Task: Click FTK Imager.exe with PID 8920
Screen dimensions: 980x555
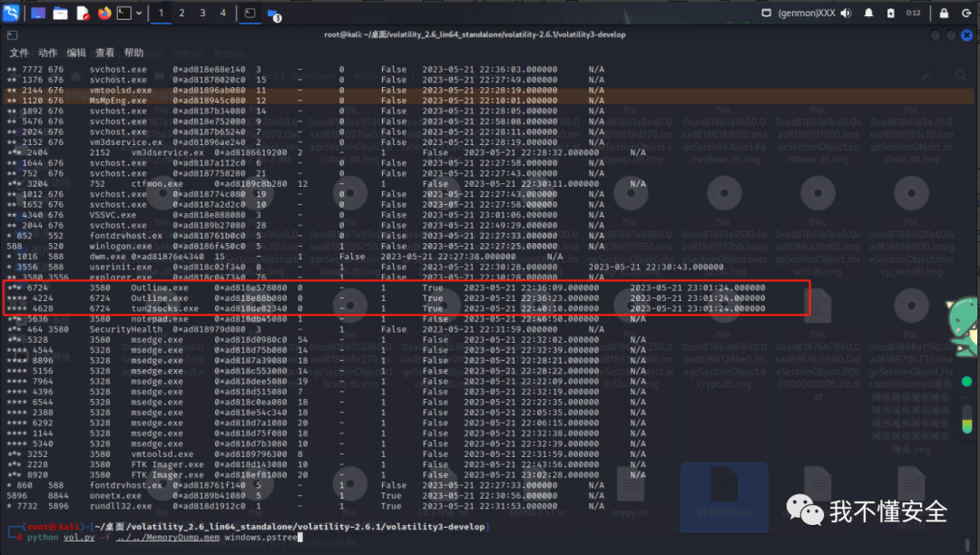Action: tap(168, 475)
